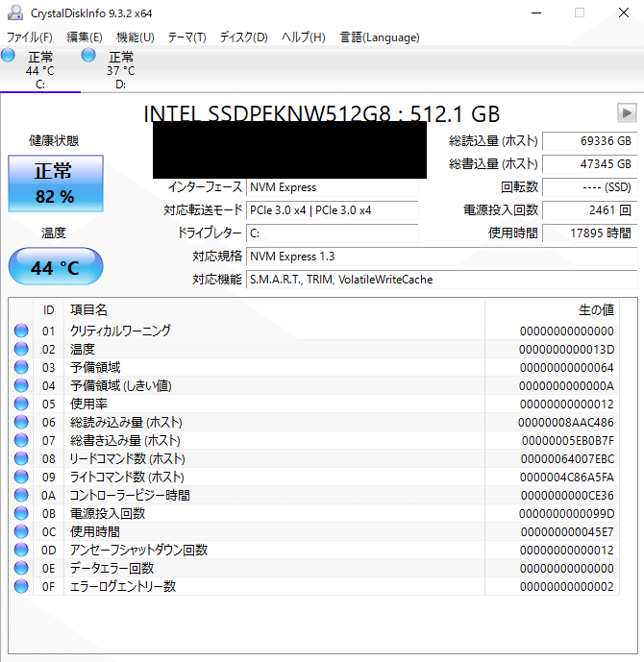Open the テーマ(T) menu

point(186,37)
